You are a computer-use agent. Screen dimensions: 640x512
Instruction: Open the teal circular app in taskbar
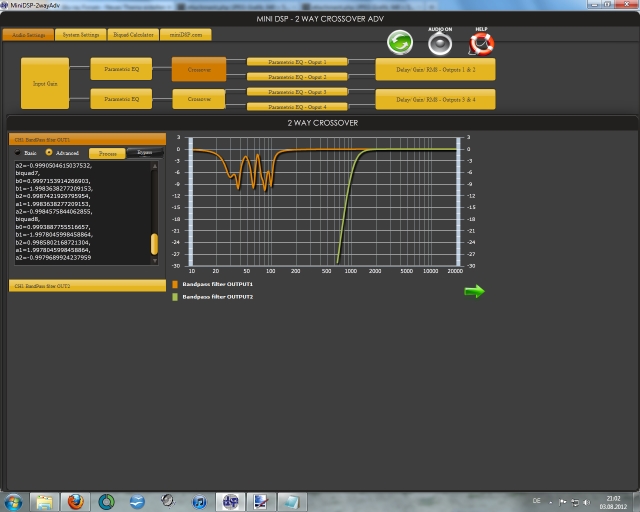(106, 502)
